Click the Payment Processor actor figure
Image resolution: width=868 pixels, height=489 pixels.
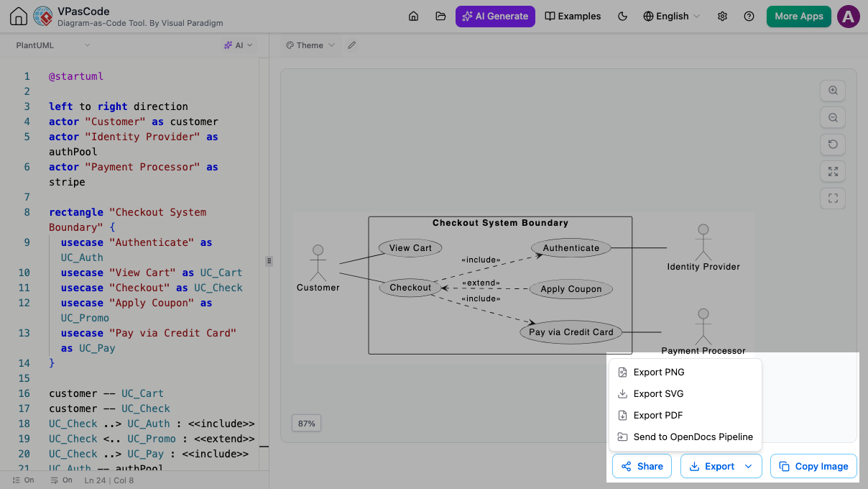coord(703,331)
